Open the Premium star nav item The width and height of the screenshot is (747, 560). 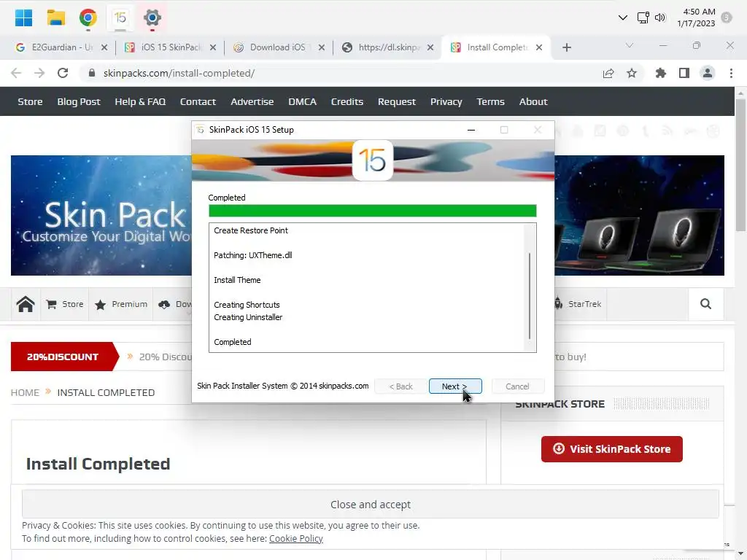pos(121,304)
